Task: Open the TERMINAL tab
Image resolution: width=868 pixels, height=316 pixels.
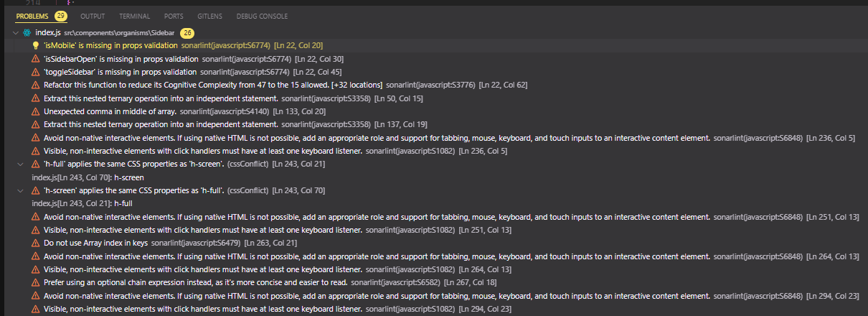Action: (x=134, y=16)
